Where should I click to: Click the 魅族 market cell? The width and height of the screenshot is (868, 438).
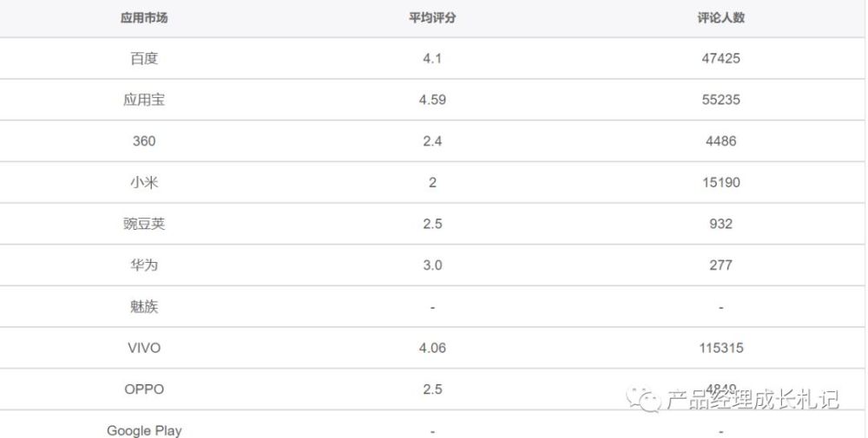click(x=144, y=307)
